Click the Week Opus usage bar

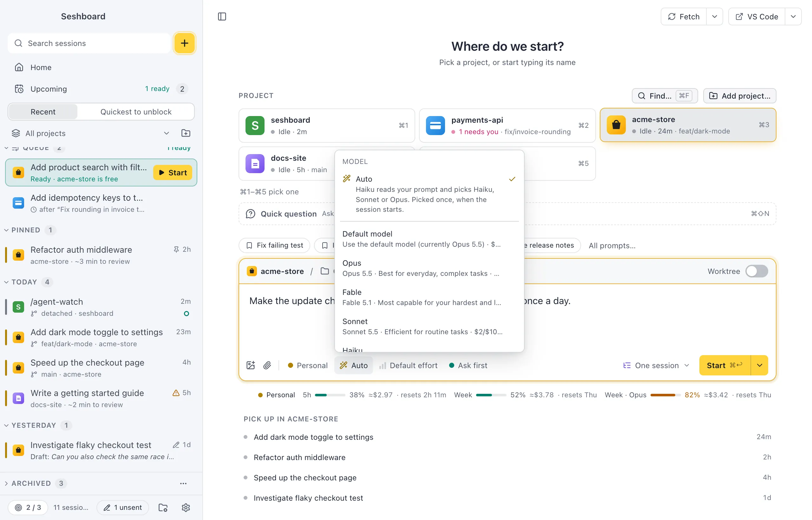coord(665,395)
